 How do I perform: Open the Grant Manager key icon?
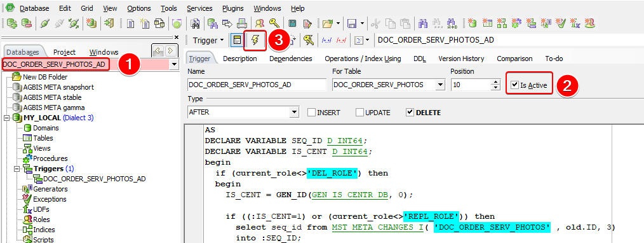(274, 23)
